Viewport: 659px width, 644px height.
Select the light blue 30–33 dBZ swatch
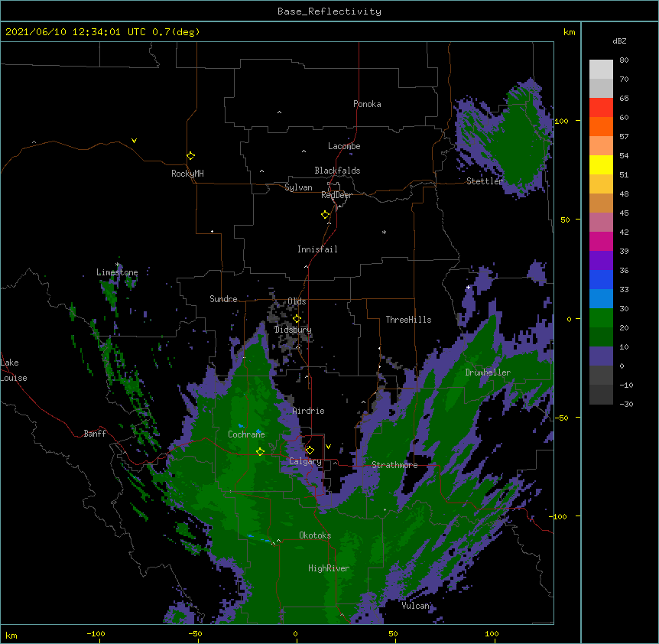click(601, 299)
